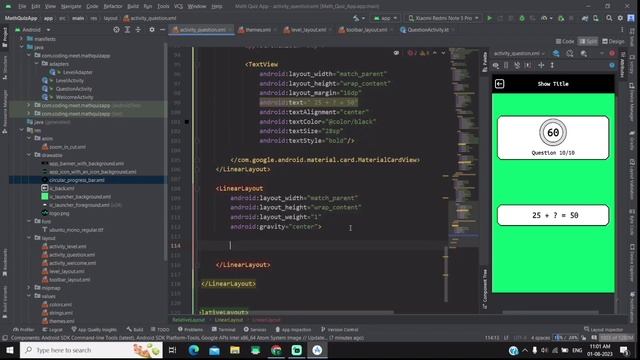Click Collapse All icon in Project panel
This screenshot has height=360, width=640.
138,30
